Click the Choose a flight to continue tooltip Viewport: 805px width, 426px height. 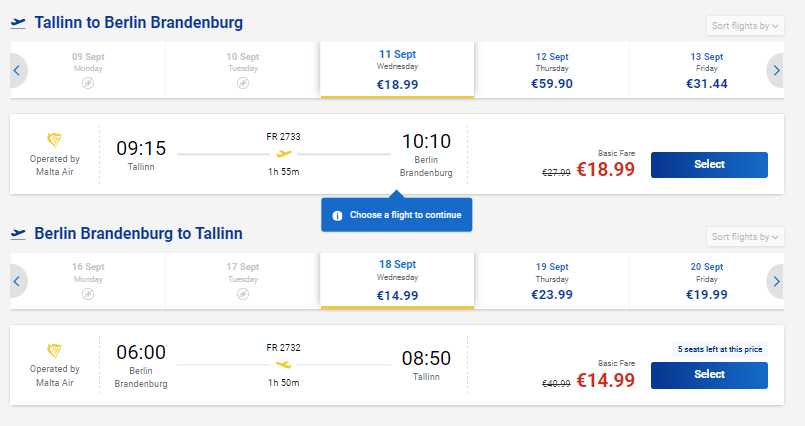pos(396,215)
